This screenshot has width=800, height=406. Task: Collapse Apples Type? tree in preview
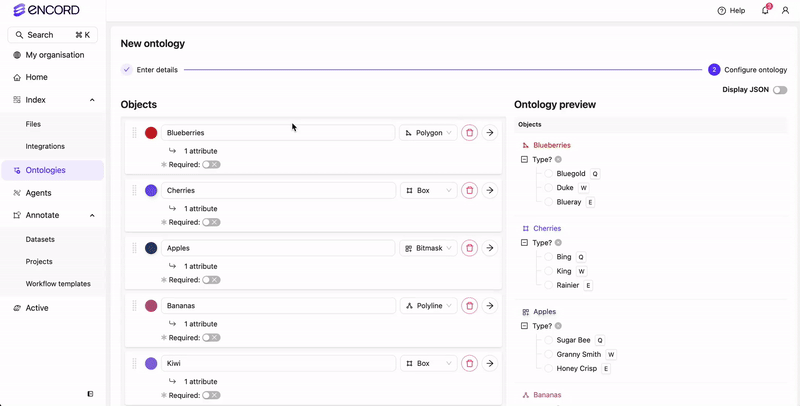pos(524,325)
